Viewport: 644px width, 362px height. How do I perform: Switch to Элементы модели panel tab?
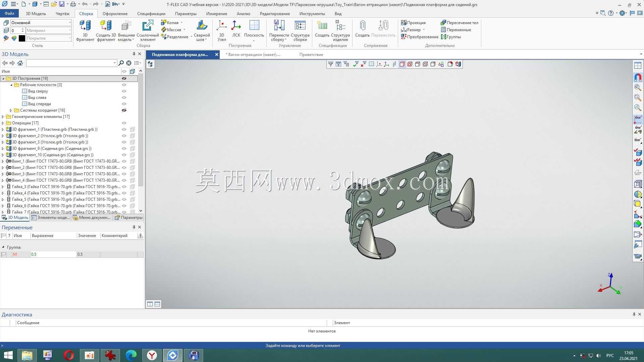click(51, 218)
